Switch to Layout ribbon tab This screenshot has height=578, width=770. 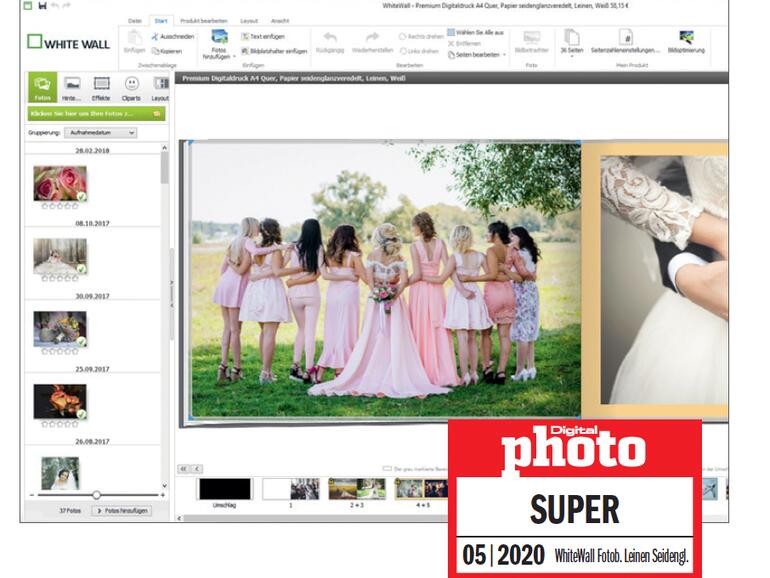click(x=249, y=21)
